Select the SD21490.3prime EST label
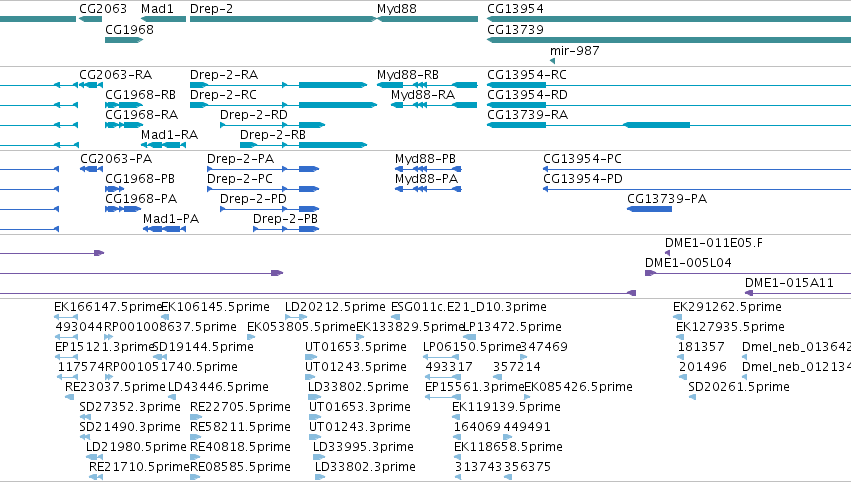Image resolution: width=851 pixels, height=482 pixels. coord(130,428)
